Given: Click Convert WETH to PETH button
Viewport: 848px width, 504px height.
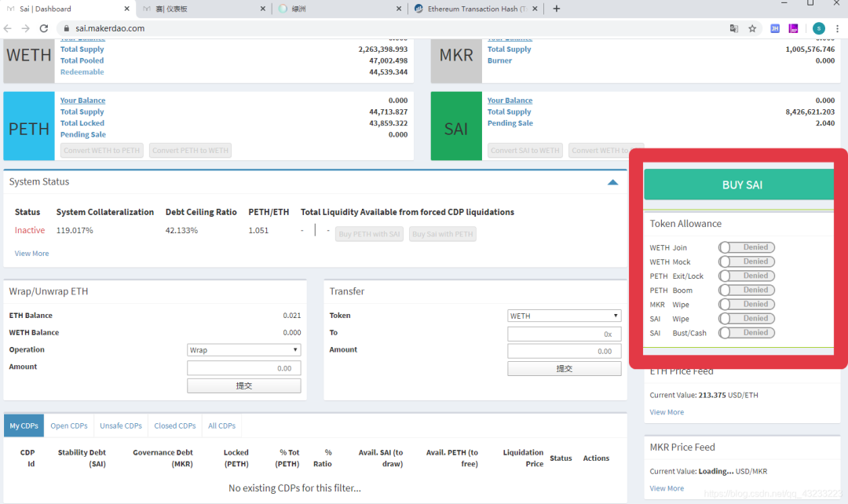Looking at the screenshot, I should point(101,150).
